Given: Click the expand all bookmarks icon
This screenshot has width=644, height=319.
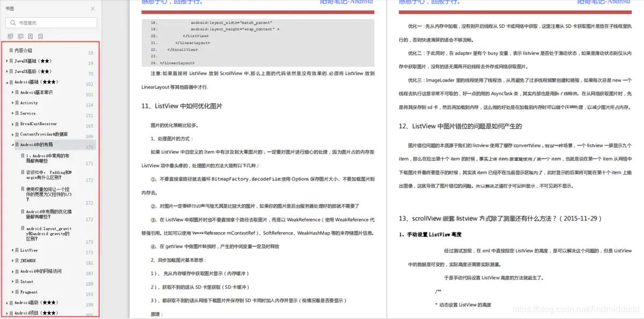Looking at the screenshot, I should [x=11, y=35].
